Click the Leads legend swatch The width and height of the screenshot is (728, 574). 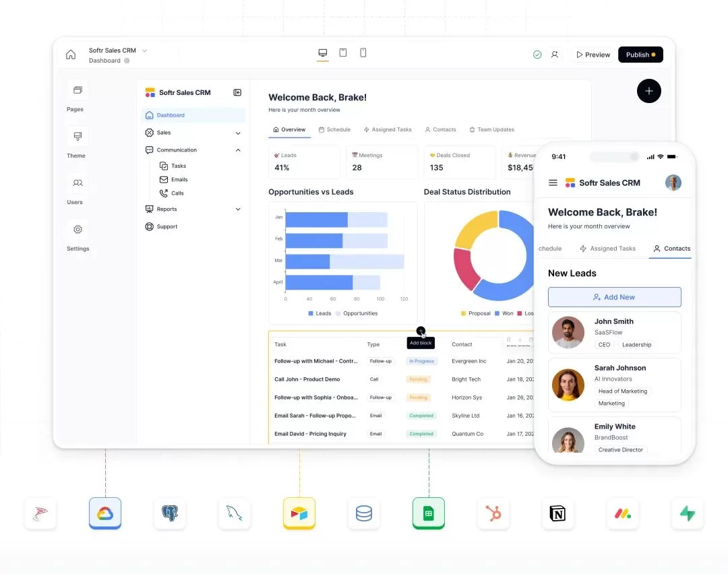[x=311, y=313]
